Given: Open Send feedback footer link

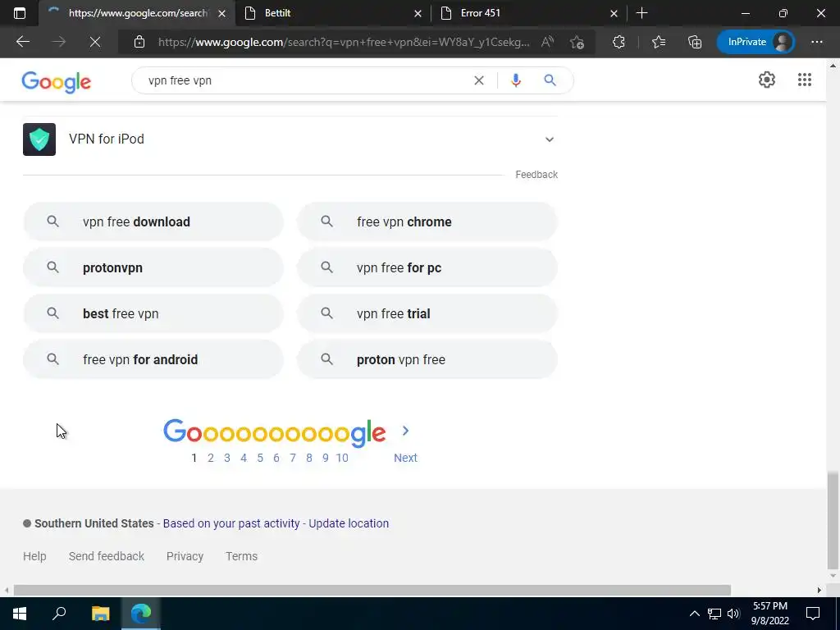Looking at the screenshot, I should click(x=107, y=556).
